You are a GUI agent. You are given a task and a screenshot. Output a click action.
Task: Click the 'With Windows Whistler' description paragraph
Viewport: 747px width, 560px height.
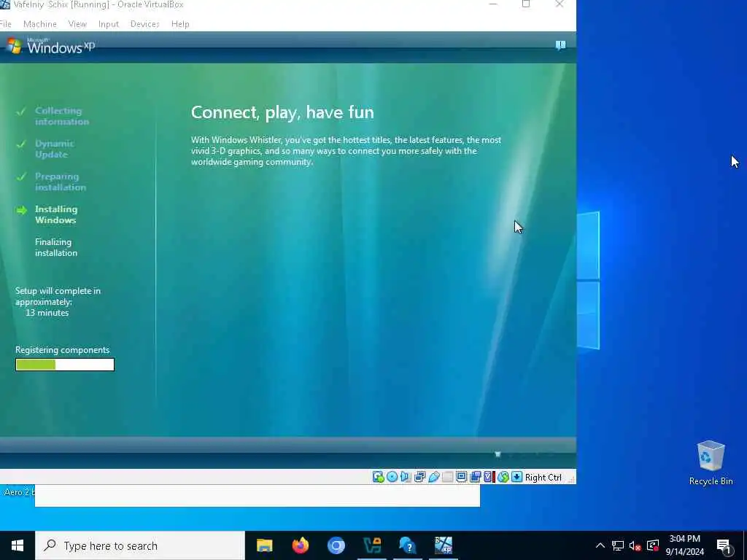coord(346,151)
